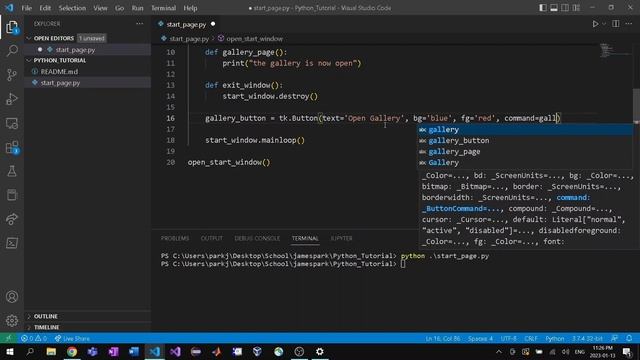Change encoding via UTF-8 status item
This screenshot has width=640, height=360.
coord(509,338)
